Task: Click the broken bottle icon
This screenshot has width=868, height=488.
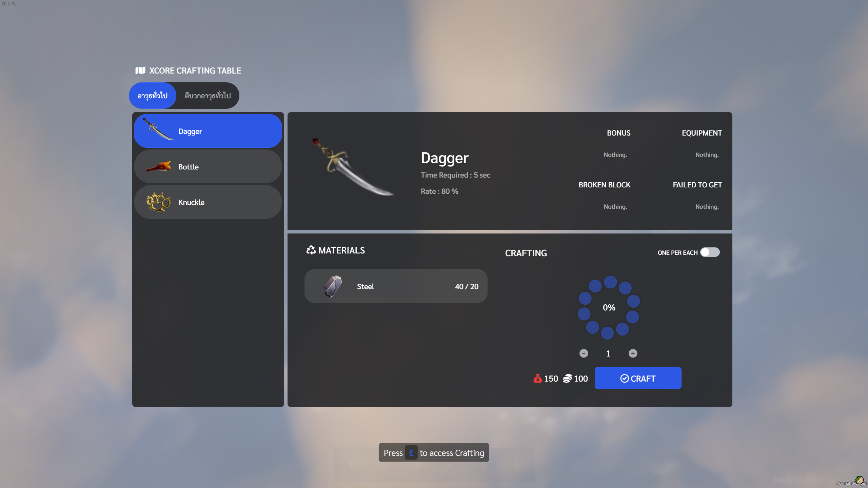Action: click(158, 166)
